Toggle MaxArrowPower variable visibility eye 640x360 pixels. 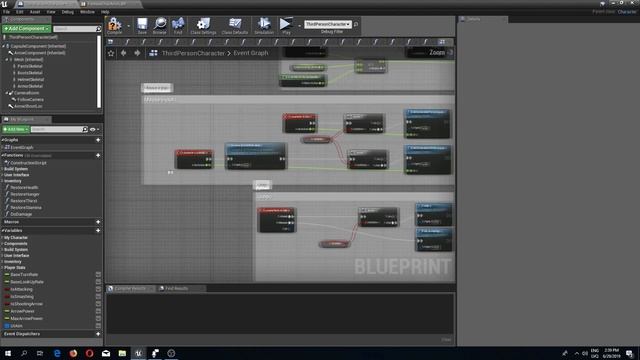click(98, 319)
